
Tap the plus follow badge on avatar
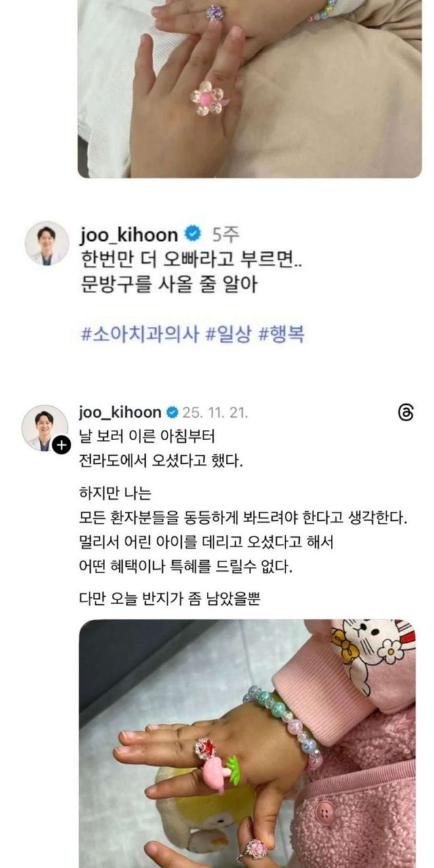(x=62, y=445)
